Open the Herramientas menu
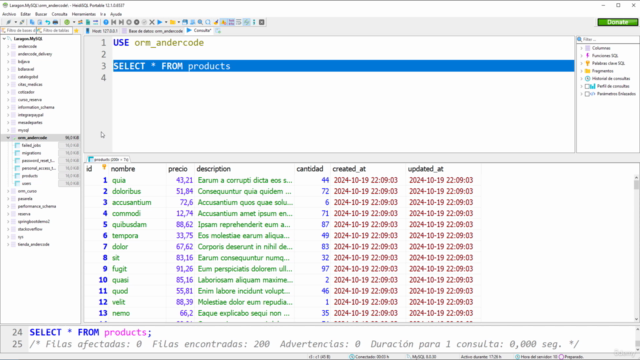 [84, 14]
